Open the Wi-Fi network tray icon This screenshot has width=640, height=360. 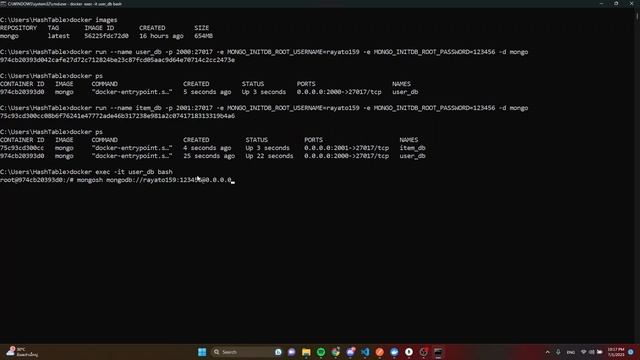584,352
